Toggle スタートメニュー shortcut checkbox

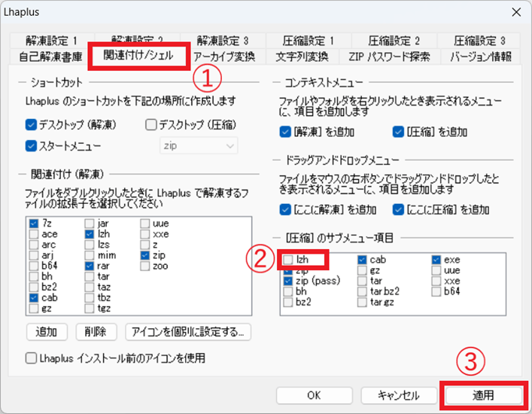tap(31, 146)
